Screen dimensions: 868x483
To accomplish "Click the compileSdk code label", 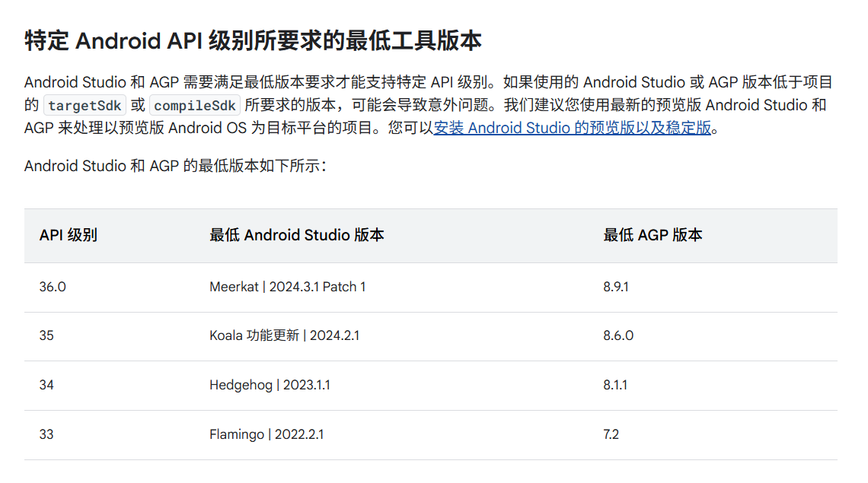I will point(196,106).
